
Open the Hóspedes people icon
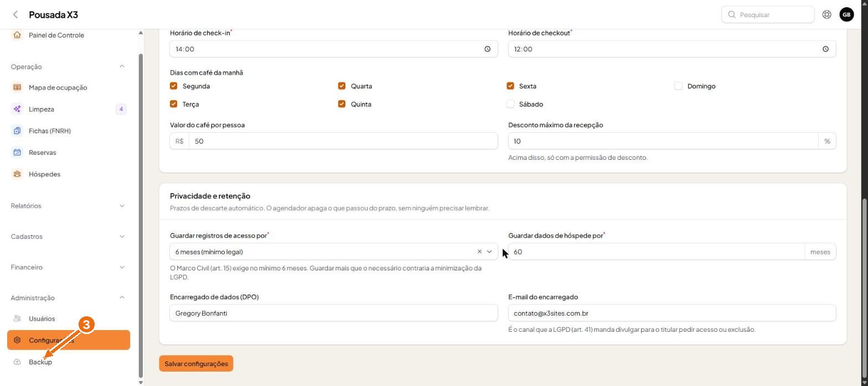[x=17, y=174]
